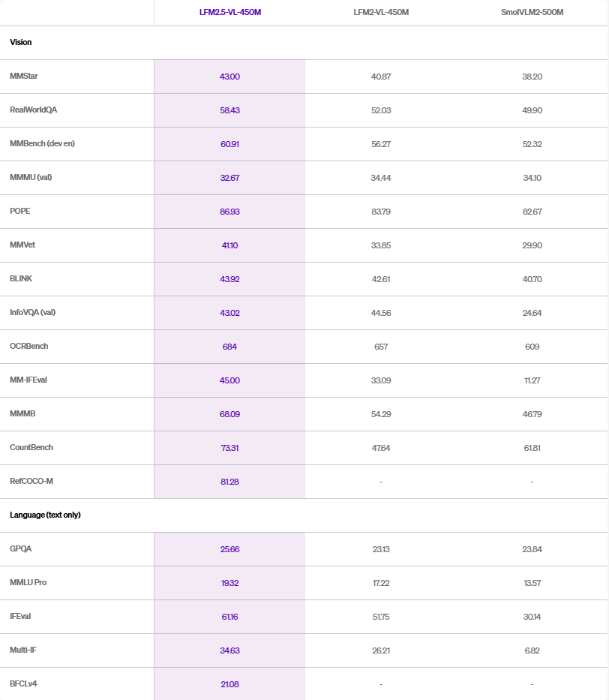The height and width of the screenshot is (700, 609).
Task: Click the MMMU (val) benchmark label
Action: point(31,178)
